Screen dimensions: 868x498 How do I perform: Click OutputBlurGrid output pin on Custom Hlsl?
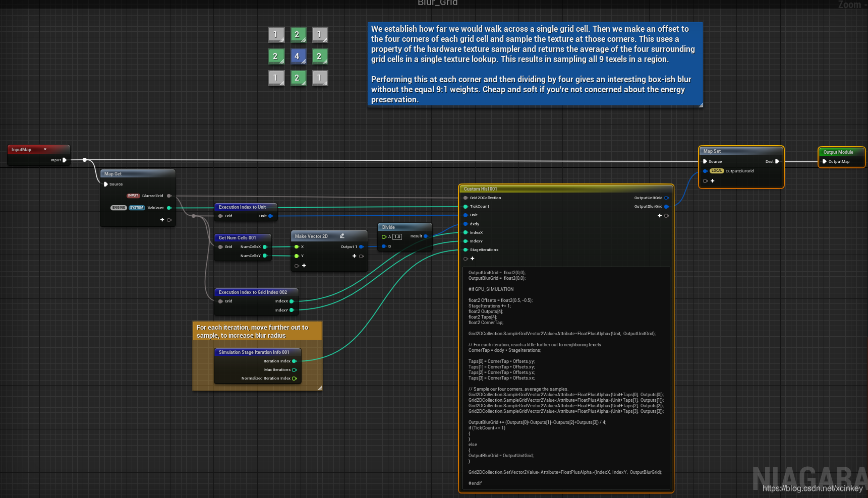click(666, 206)
